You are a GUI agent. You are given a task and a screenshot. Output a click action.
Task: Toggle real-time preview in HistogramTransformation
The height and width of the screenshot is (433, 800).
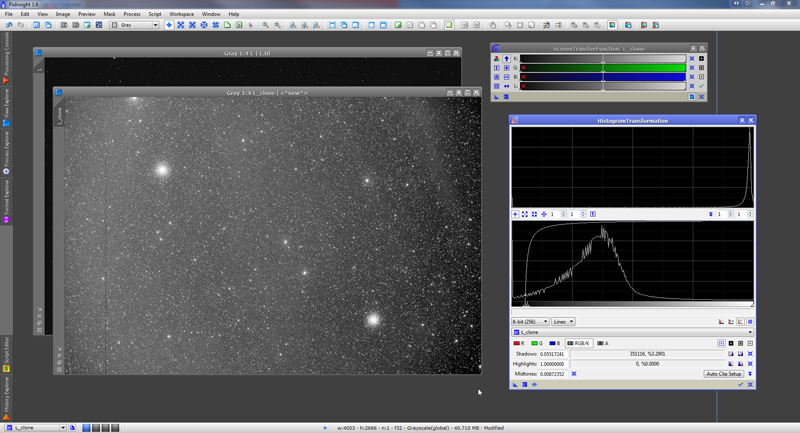pyautogui.click(x=535, y=384)
